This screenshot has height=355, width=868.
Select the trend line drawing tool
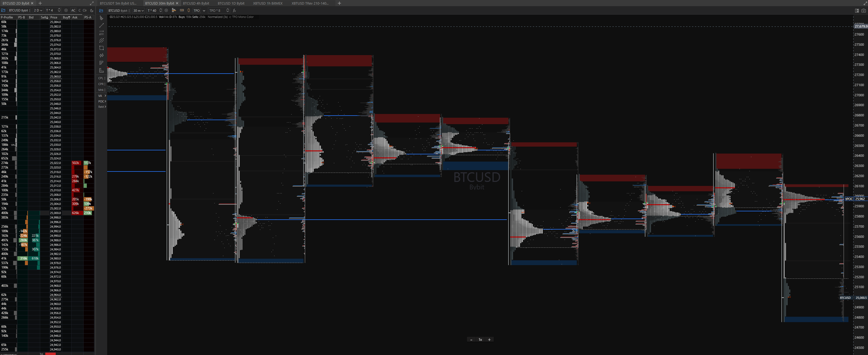[102, 26]
